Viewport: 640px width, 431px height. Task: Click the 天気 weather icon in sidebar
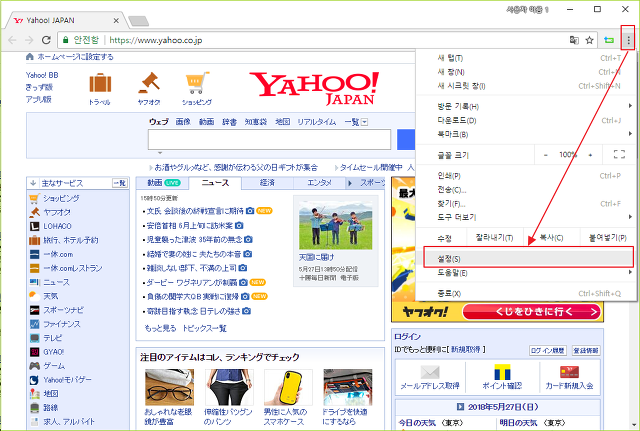[35, 296]
